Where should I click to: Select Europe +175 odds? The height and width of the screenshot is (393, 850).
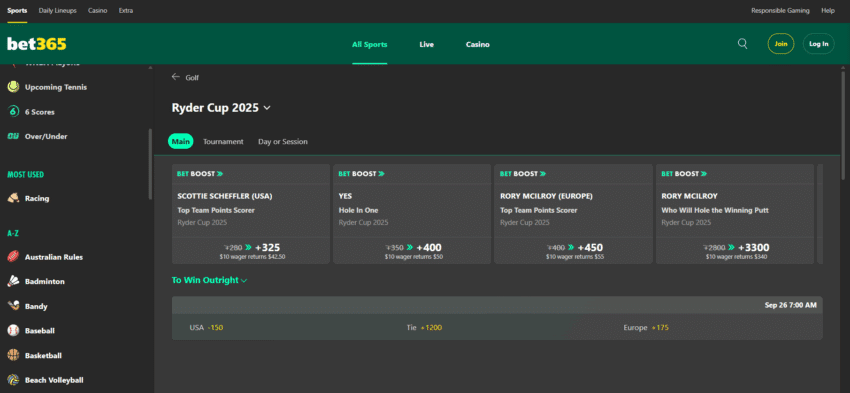pos(646,327)
